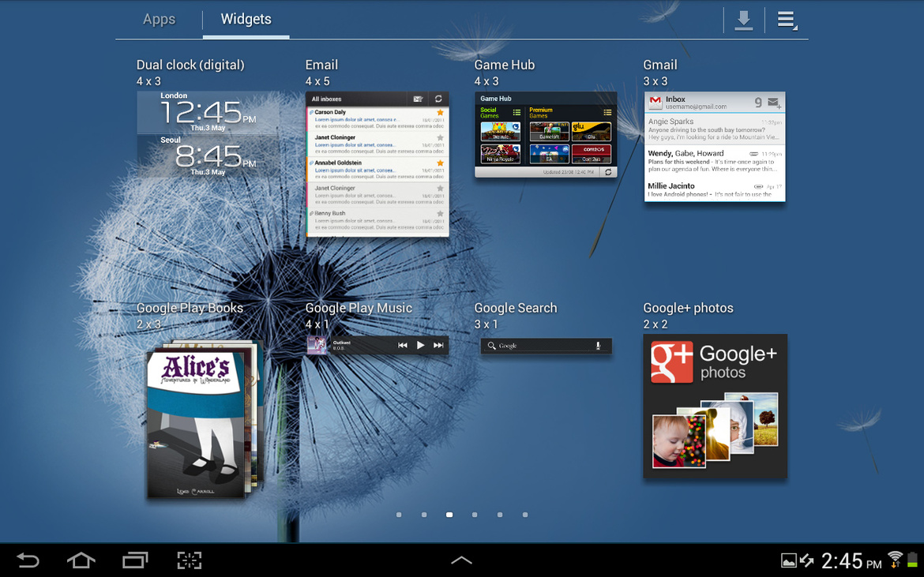
Task: Go to the first page indicator dot
Action: [x=399, y=515]
